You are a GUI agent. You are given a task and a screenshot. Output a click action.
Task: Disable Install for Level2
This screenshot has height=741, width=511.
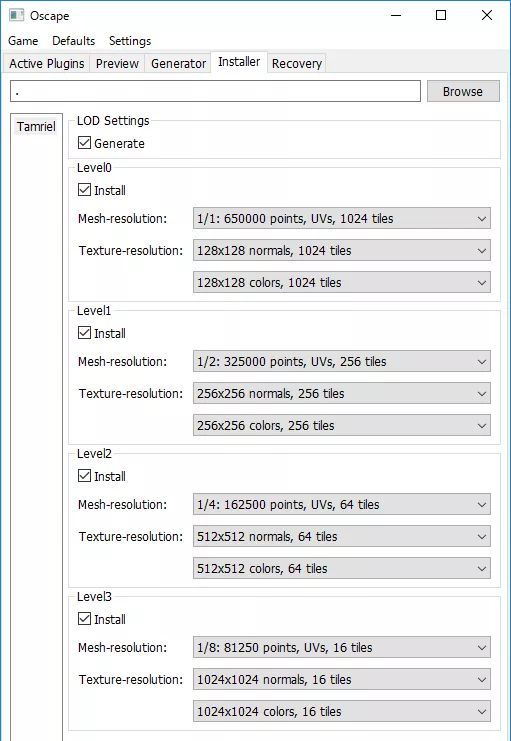pyautogui.click(x=84, y=476)
